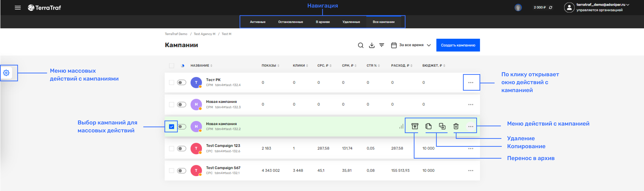Image resolution: width=644 pixels, height=191 pixels.
Task: Sort by БЮДЖЕТ, ₽ column
Action: pos(434,66)
